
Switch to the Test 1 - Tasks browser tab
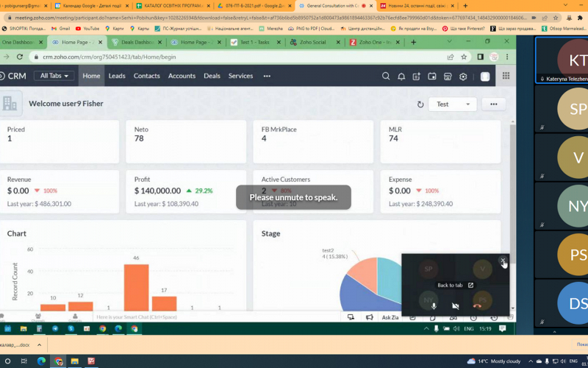[256, 42]
